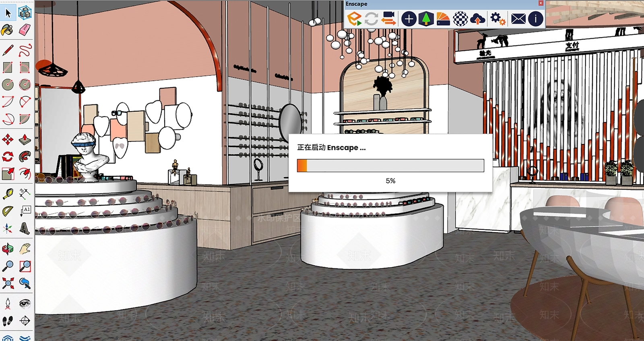Screen dimensions: 644x341
Task: Activate the Tape Measure tool
Action: [8, 194]
